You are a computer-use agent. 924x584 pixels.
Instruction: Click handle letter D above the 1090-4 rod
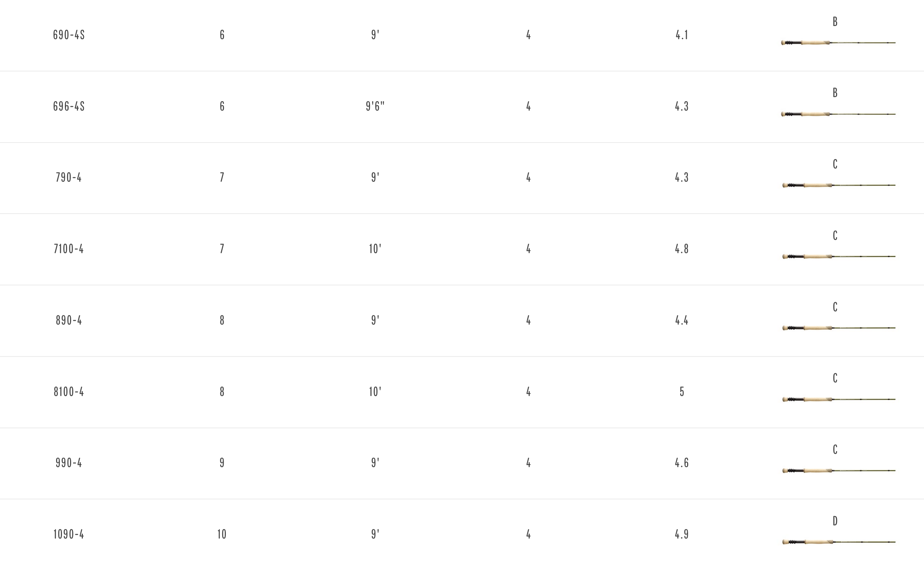point(835,521)
